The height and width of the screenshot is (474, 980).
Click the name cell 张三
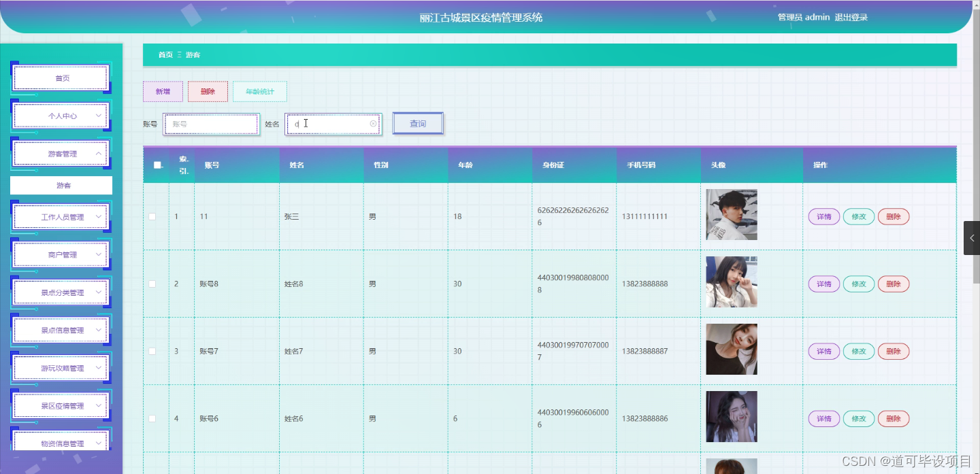pos(293,217)
